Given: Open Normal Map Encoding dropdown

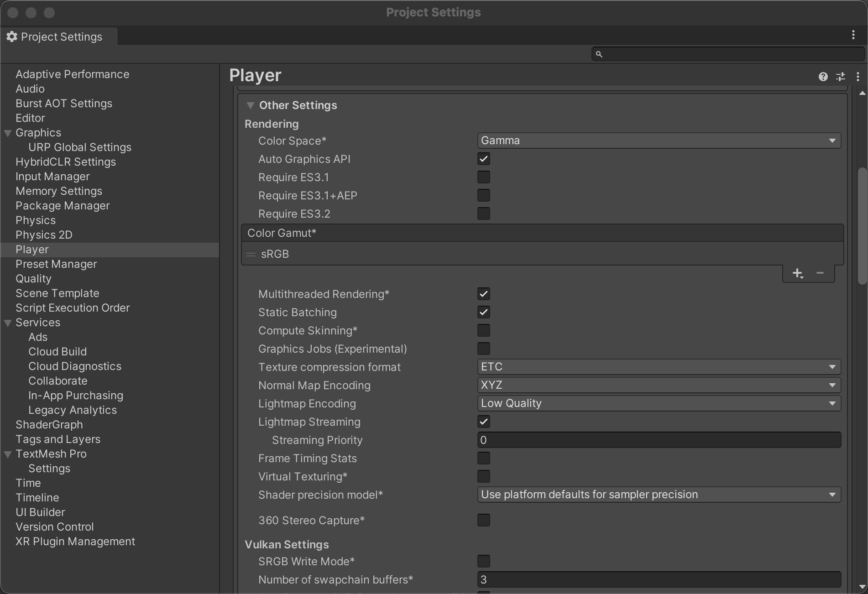Looking at the screenshot, I should click(659, 385).
